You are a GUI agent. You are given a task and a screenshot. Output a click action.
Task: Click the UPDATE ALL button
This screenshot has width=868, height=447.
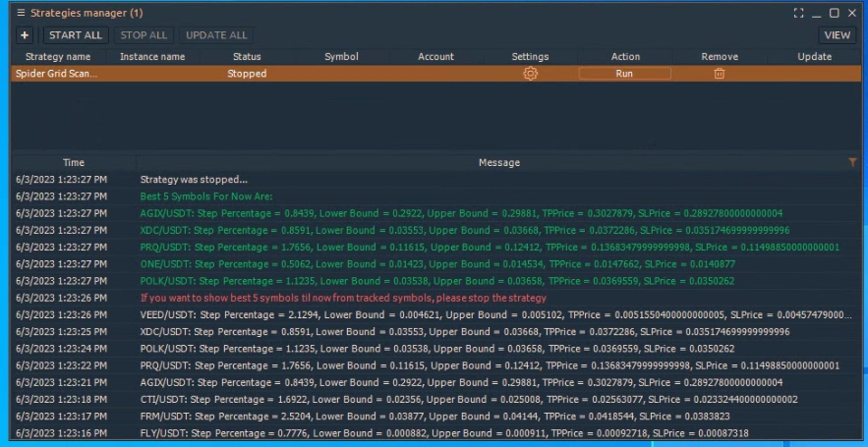click(216, 35)
